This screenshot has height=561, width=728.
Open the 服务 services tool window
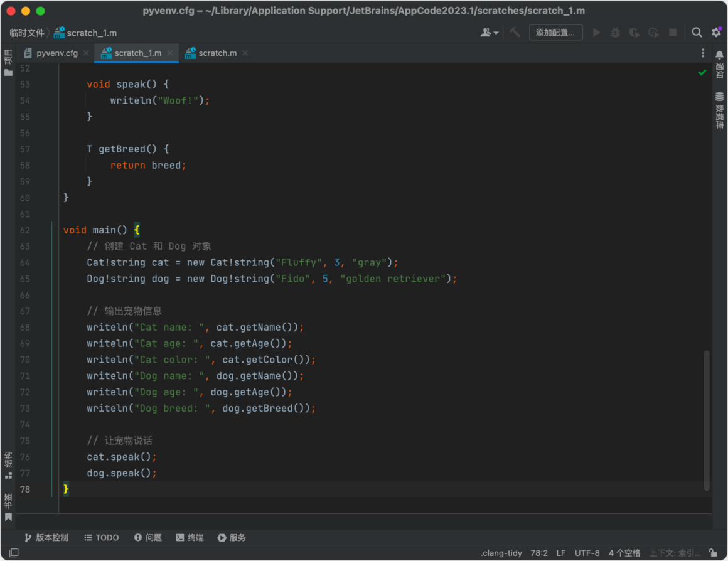click(x=232, y=537)
